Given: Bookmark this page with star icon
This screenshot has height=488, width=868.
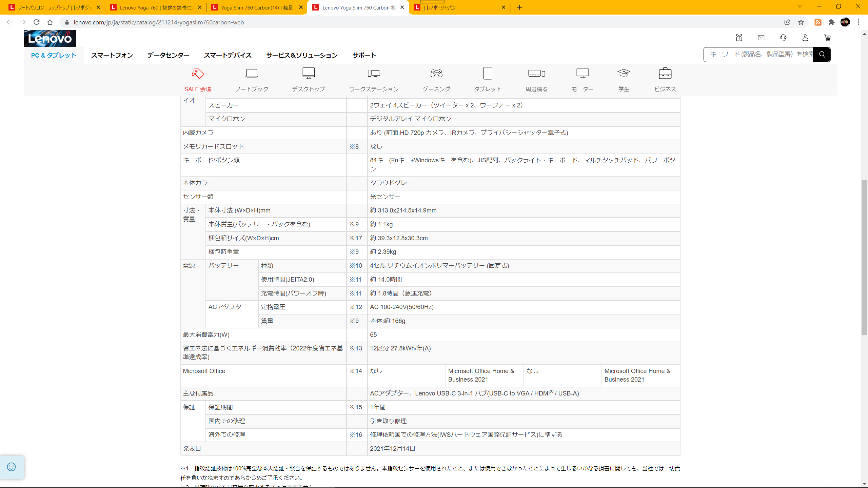Looking at the screenshot, I should click(801, 22).
